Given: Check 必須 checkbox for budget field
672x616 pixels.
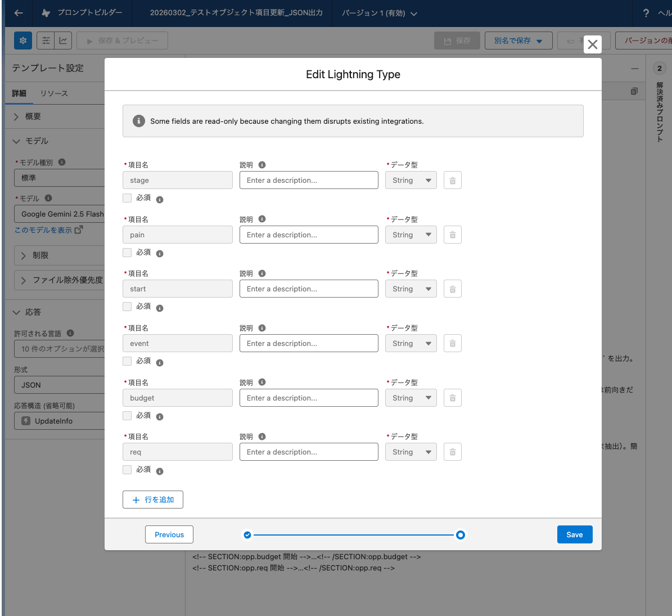Looking at the screenshot, I should (x=127, y=416).
